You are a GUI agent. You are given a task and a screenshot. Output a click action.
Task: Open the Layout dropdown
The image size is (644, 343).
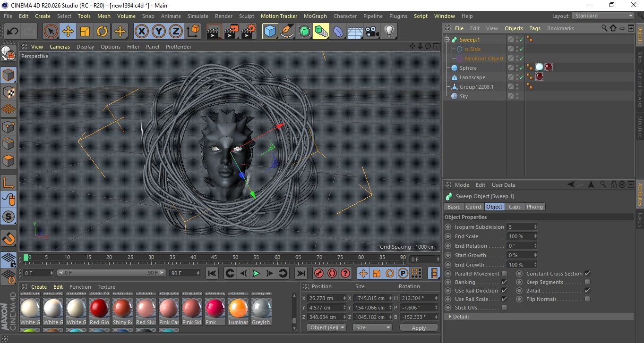[603, 16]
